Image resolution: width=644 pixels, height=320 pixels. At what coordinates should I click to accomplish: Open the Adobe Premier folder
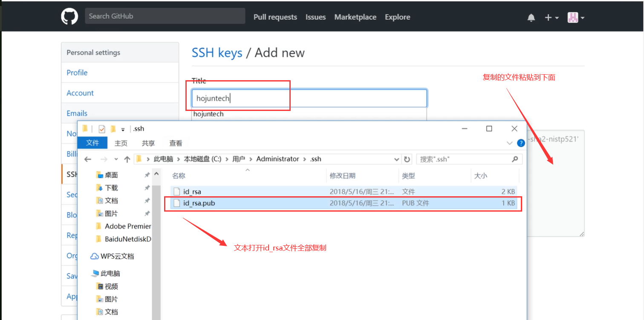(x=123, y=226)
